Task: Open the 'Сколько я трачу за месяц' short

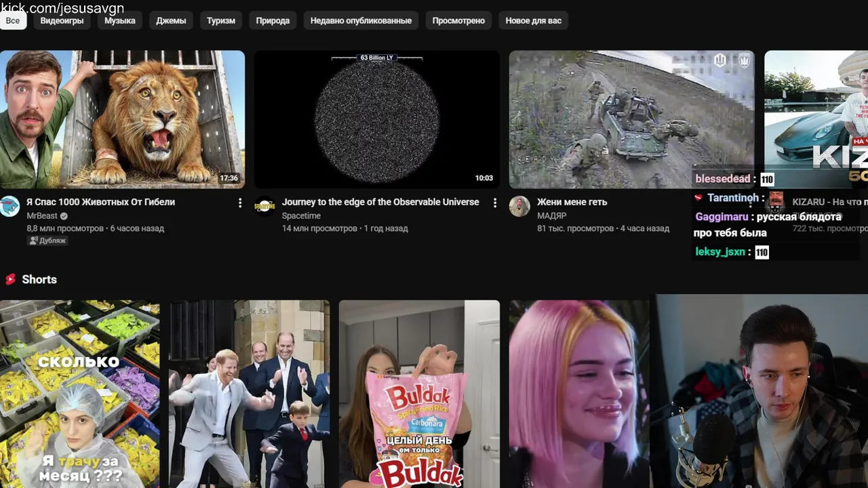Action: pos(80,394)
